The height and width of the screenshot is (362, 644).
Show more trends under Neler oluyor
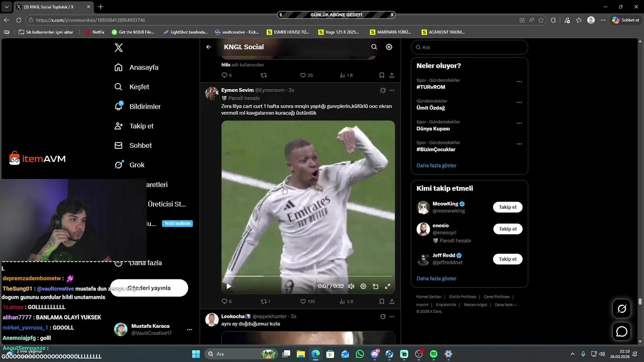click(436, 165)
